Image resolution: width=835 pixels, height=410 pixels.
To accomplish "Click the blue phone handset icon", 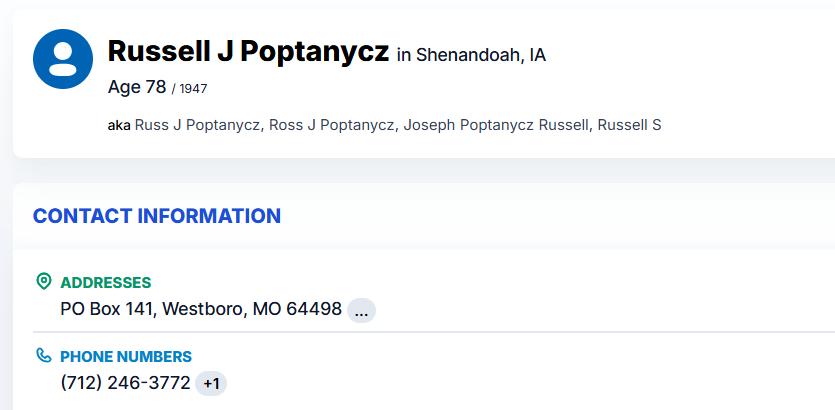I will pyautogui.click(x=43, y=356).
